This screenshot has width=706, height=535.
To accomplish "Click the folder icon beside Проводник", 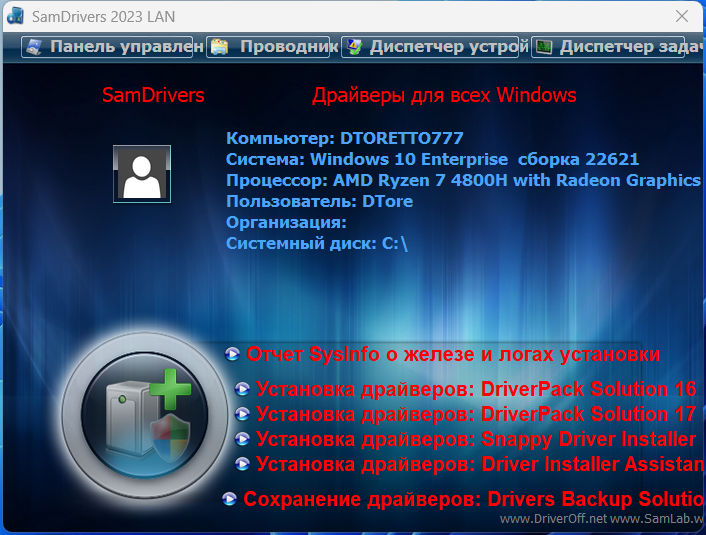I will [220, 47].
